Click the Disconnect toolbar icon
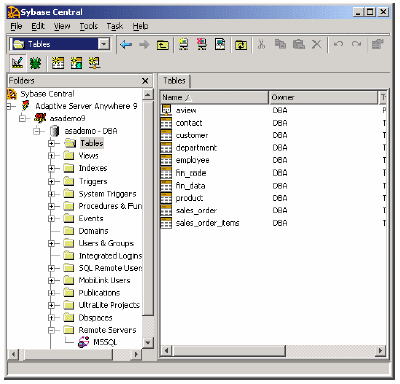Image resolution: width=400 pixels, height=384 pixels. (x=202, y=44)
